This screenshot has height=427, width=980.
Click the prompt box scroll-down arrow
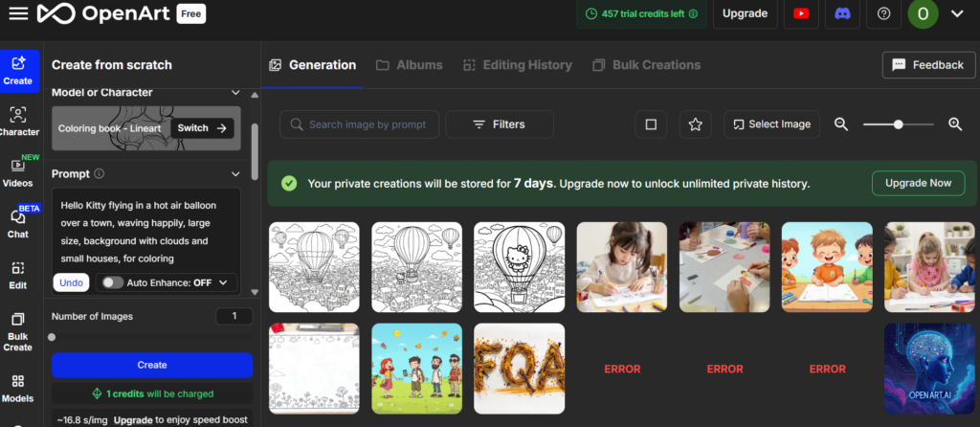(x=255, y=292)
